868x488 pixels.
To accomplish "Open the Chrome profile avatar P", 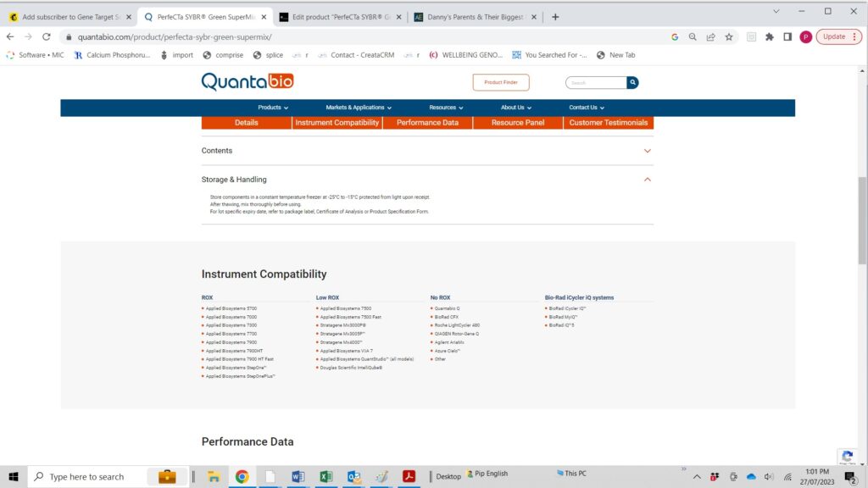I will (806, 37).
